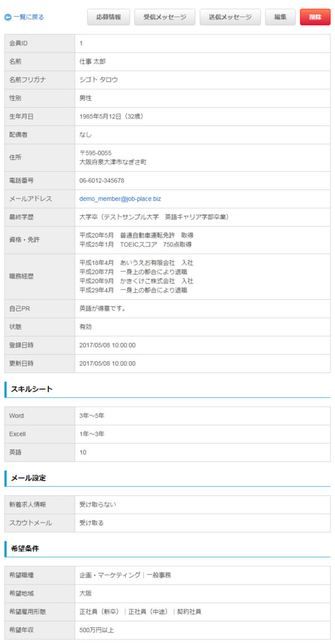The height and width of the screenshot is (644, 335).
Task: Click the 登録日時 label cell
Action: point(40,345)
